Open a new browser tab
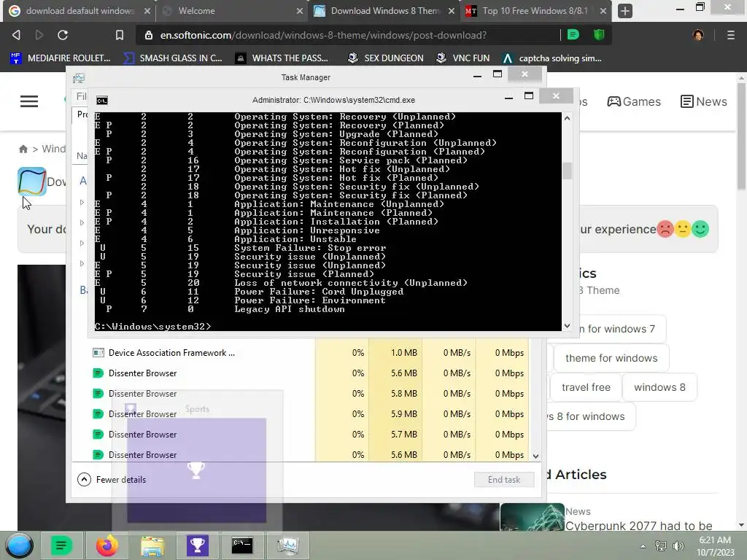The height and width of the screenshot is (560, 747). pos(624,10)
